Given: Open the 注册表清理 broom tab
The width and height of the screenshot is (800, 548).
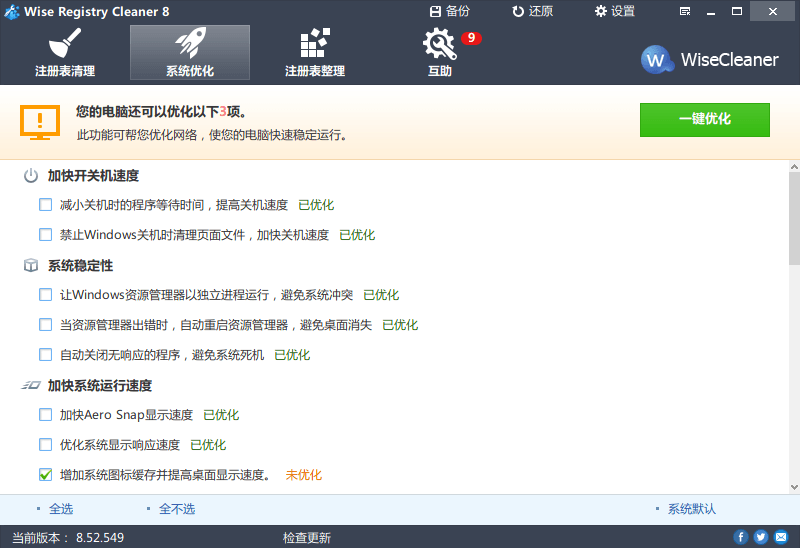Looking at the screenshot, I should (65, 53).
